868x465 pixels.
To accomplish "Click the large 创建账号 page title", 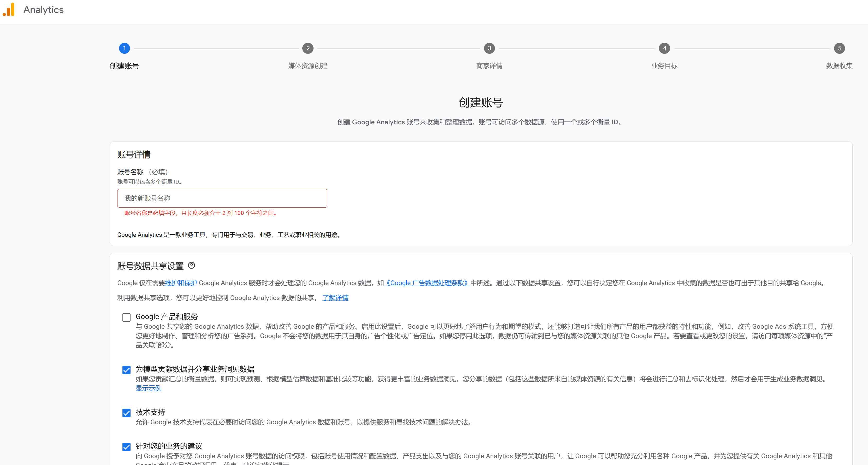I will coord(481,102).
